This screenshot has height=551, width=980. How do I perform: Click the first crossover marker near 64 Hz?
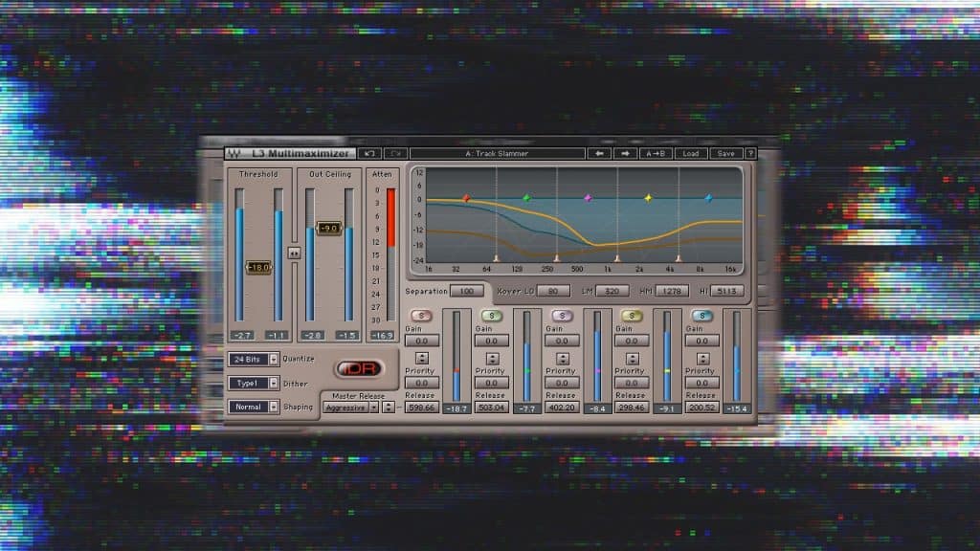(x=497, y=258)
